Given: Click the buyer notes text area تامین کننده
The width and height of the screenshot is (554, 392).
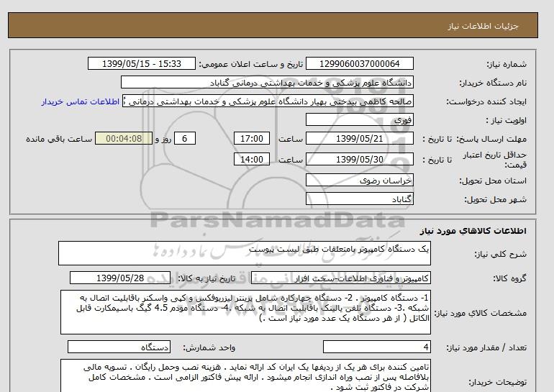Looking at the screenshot, I should tap(245, 376).
